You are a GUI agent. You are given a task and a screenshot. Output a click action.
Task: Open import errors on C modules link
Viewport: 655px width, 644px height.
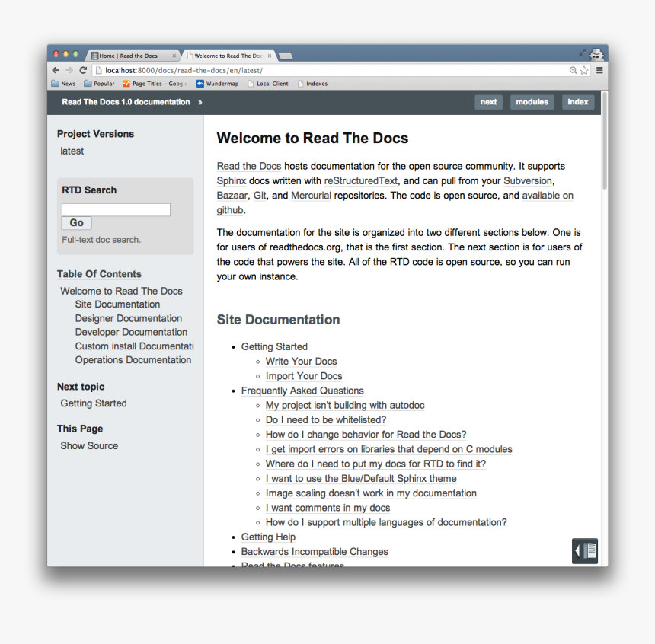coord(389,449)
